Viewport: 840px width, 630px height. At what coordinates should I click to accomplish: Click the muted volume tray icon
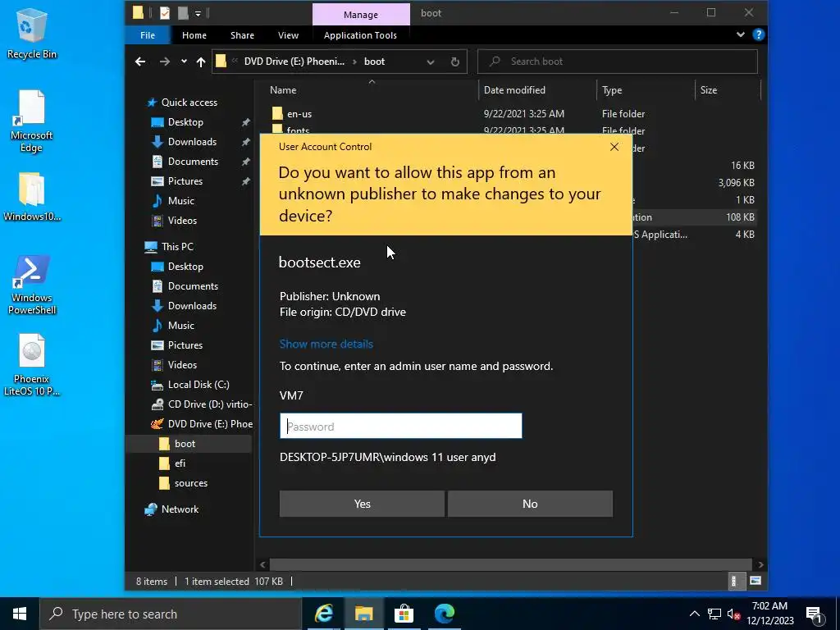(x=733, y=614)
